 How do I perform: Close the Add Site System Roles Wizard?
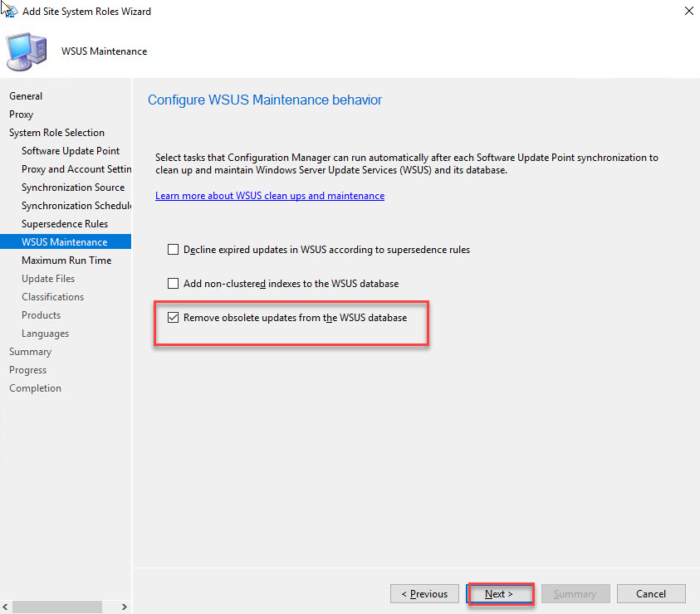pyautogui.click(x=688, y=12)
